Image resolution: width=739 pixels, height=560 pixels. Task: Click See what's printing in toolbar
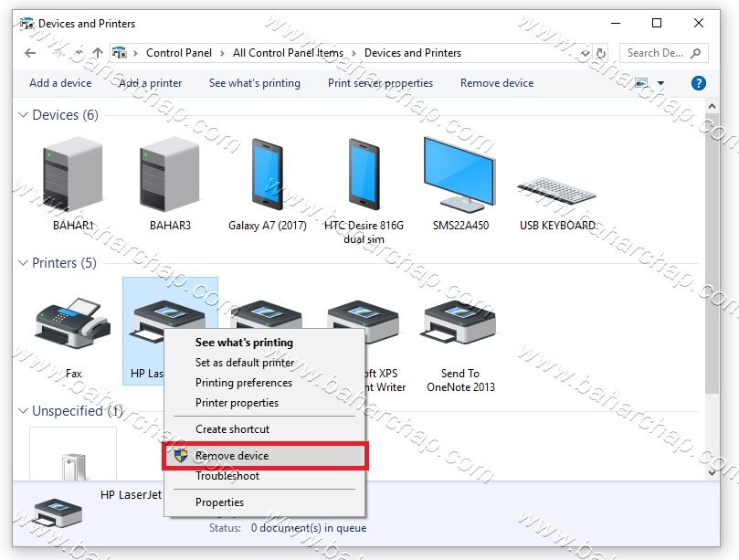click(x=255, y=83)
